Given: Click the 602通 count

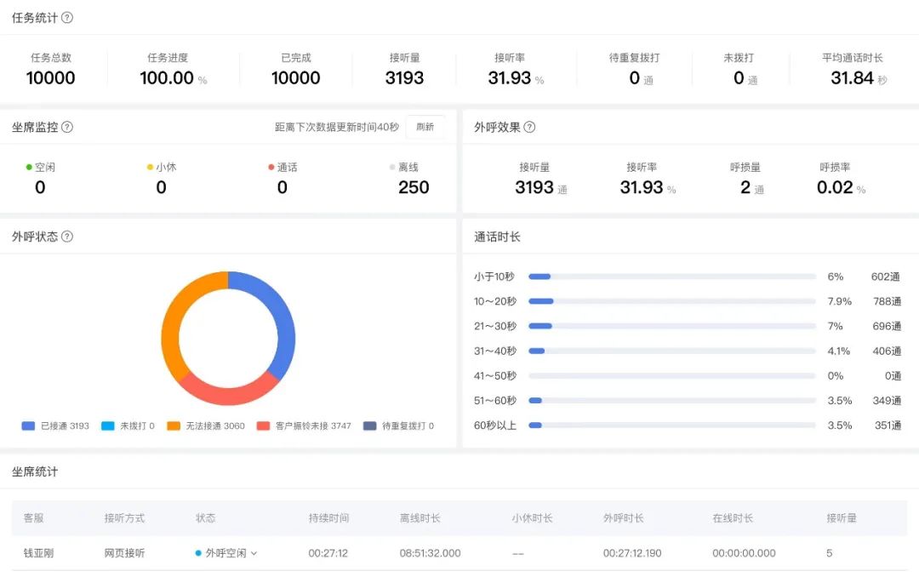Looking at the screenshot, I should (x=886, y=276).
